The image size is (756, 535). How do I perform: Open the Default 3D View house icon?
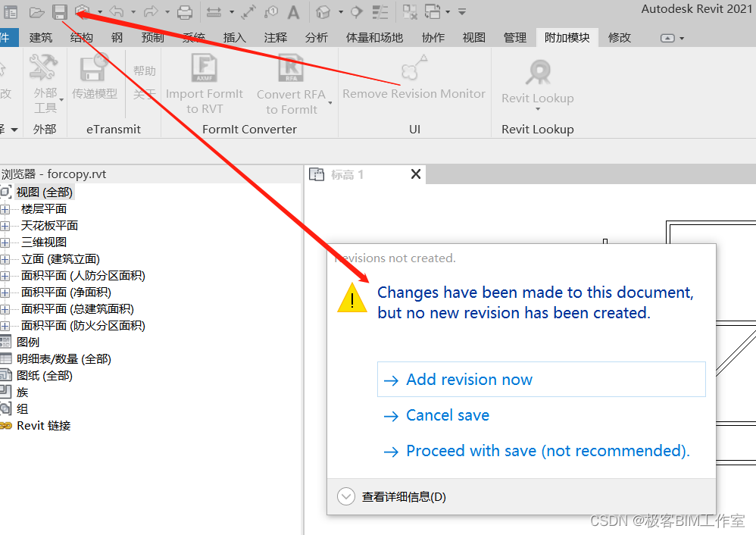tap(323, 11)
